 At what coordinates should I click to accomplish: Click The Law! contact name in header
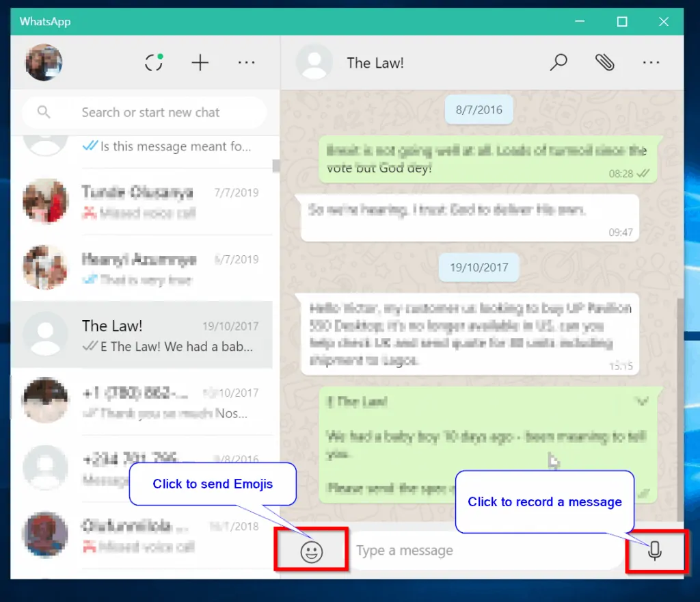(x=375, y=63)
